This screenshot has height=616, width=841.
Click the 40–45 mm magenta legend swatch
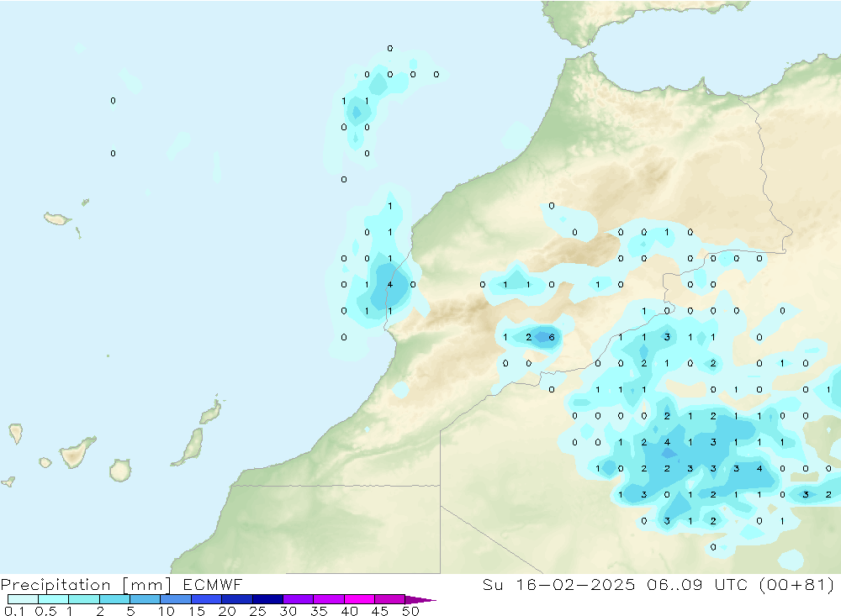tap(359, 599)
